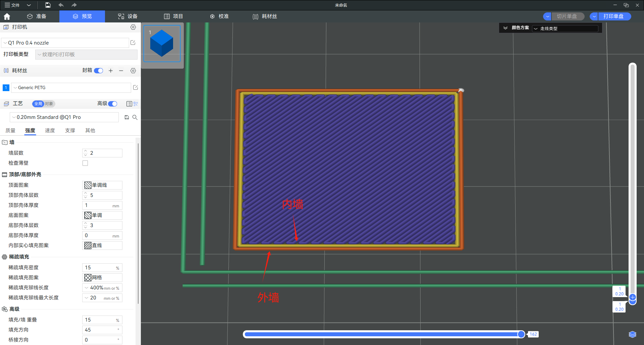
Task: Search process settings with magnifier icon
Action: [x=135, y=117]
